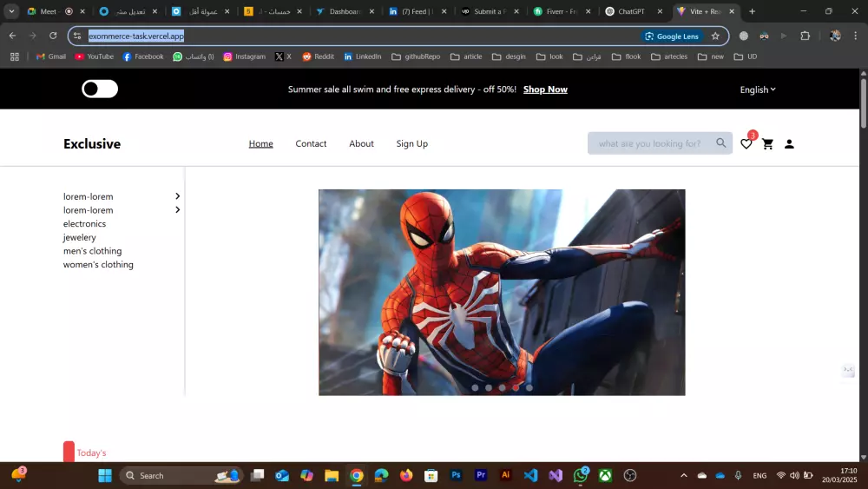
Task: Open the Chrome profile avatar
Action: pos(835,36)
